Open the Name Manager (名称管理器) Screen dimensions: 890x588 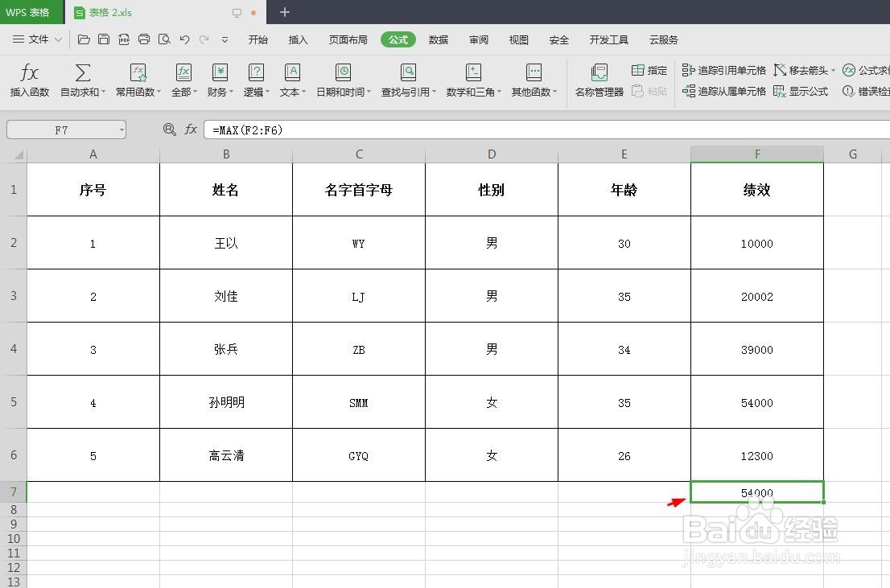point(600,78)
